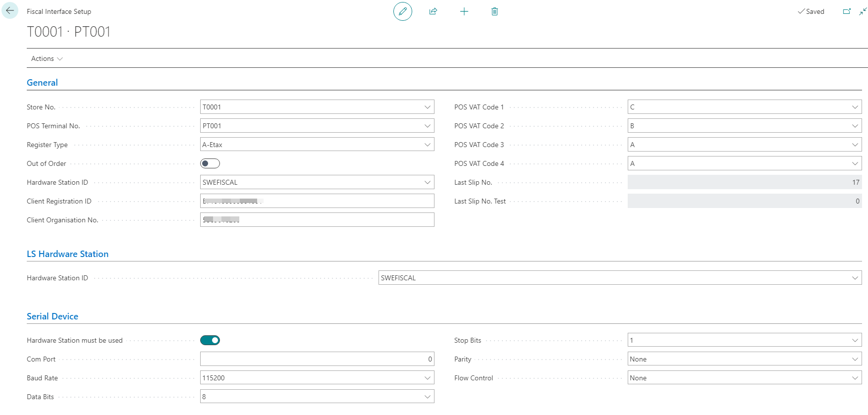
Task: Open the Actions menu
Action: 47,58
